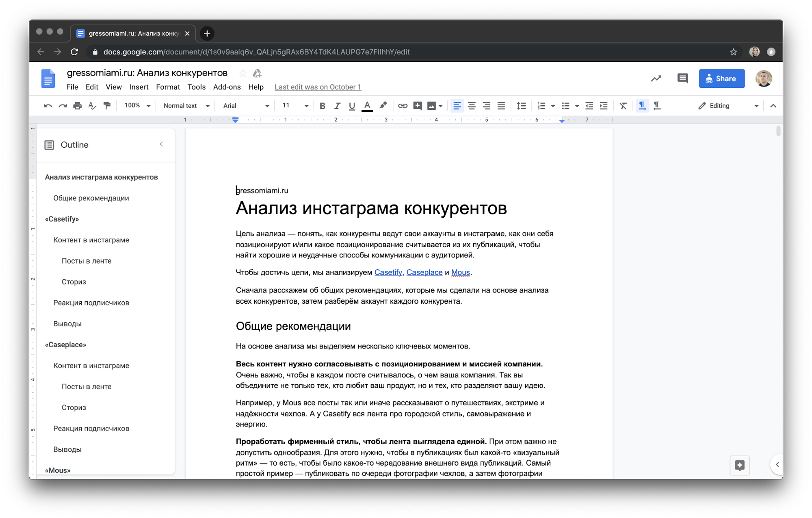Open the Arial font dropdown

[x=246, y=106]
